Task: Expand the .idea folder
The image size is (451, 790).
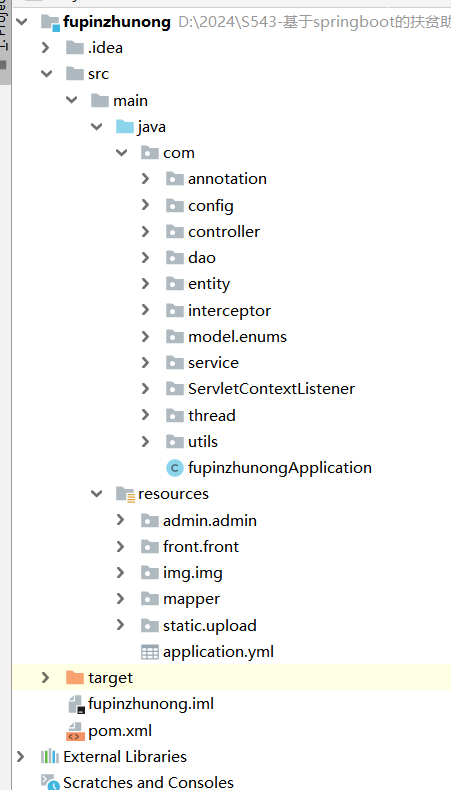Action: pos(45,48)
